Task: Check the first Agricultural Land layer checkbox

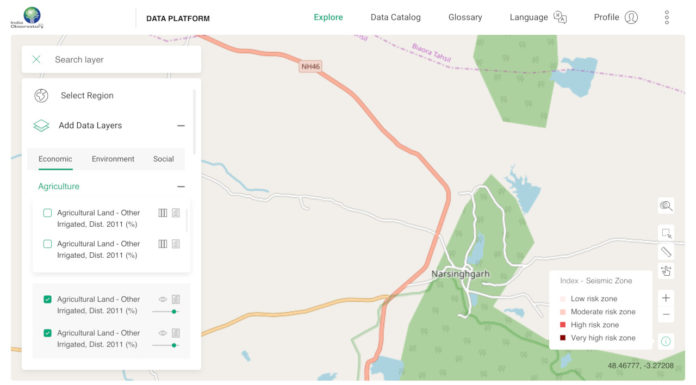Action: 47,213
